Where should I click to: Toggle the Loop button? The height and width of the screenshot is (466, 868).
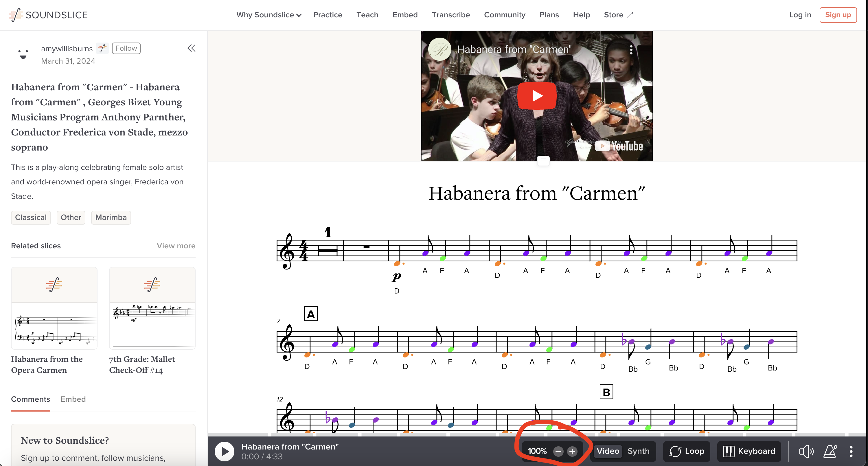(x=687, y=451)
